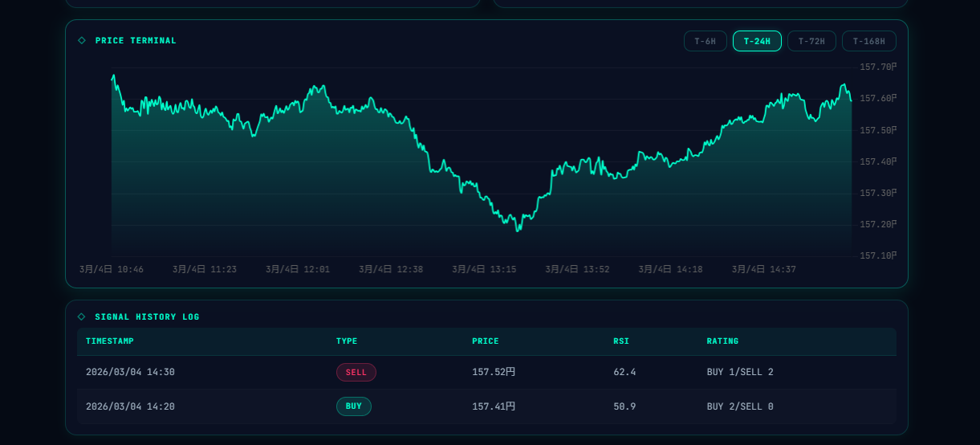
Task: Click the diamond icon beside Price Terminal
Action: (x=81, y=40)
